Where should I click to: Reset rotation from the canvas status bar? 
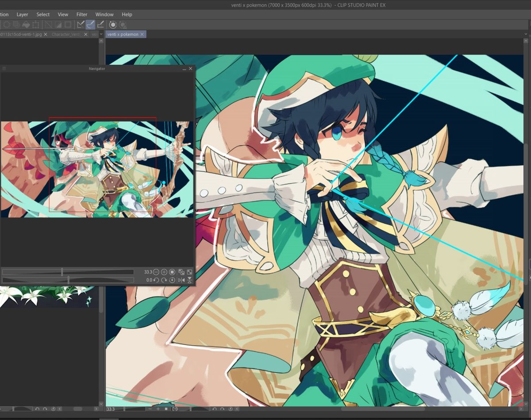(230, 409)
